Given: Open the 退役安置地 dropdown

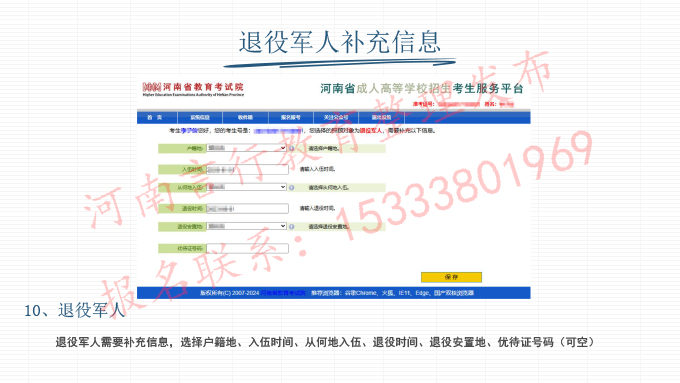Looking at the screenshot, I should (x=247, y=226).
